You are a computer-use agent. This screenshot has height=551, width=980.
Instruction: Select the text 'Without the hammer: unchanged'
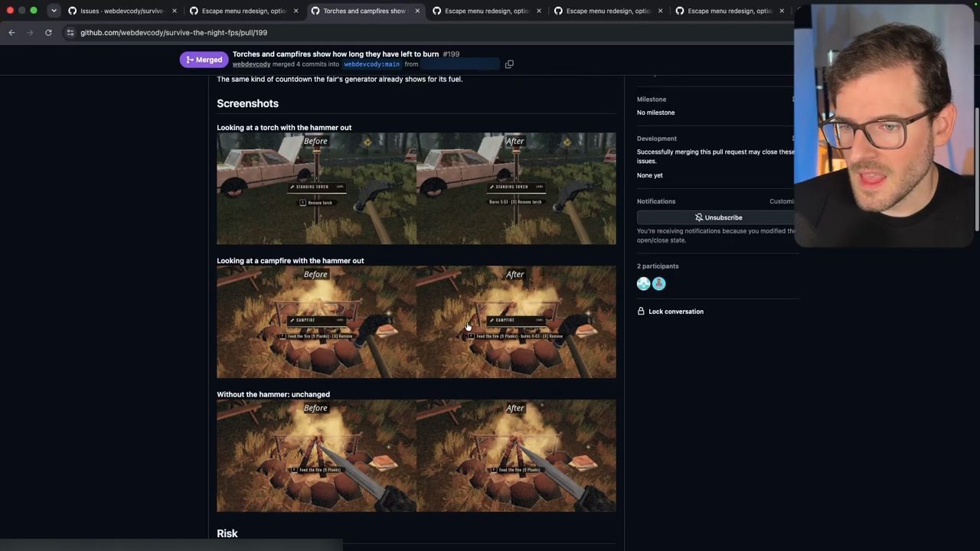point(273,395)
